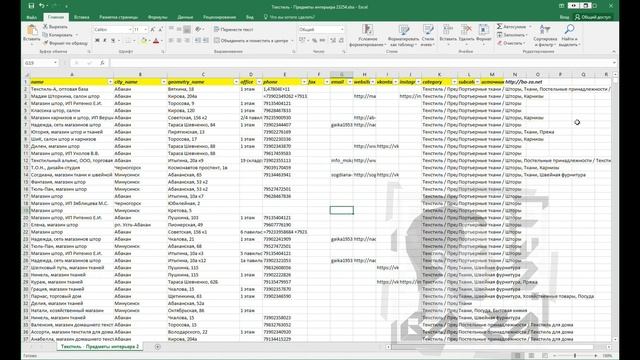Toggle Перенести текст (Wrap Text)

click(x=233, y=29)
